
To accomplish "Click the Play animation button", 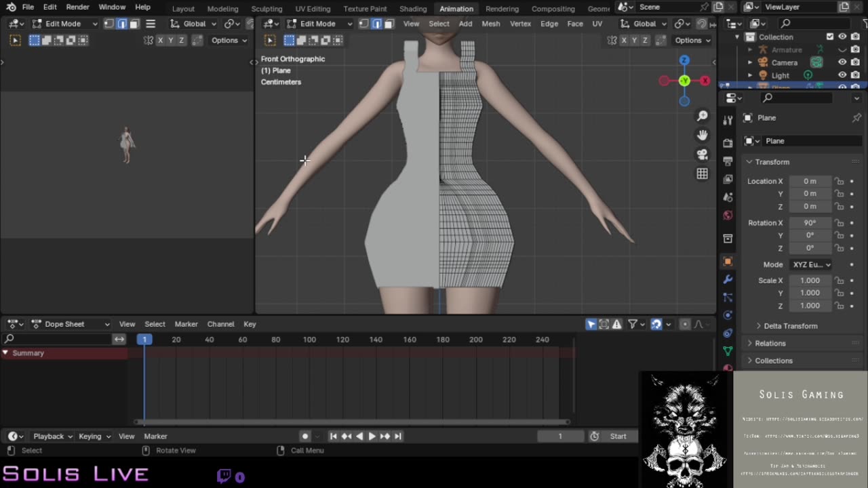I will (372, 436).
